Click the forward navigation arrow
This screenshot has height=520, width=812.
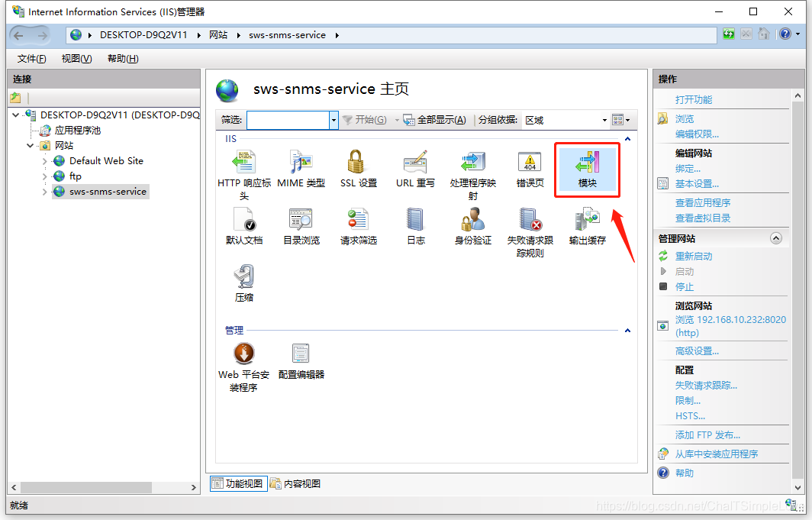(x=43, y=35)
